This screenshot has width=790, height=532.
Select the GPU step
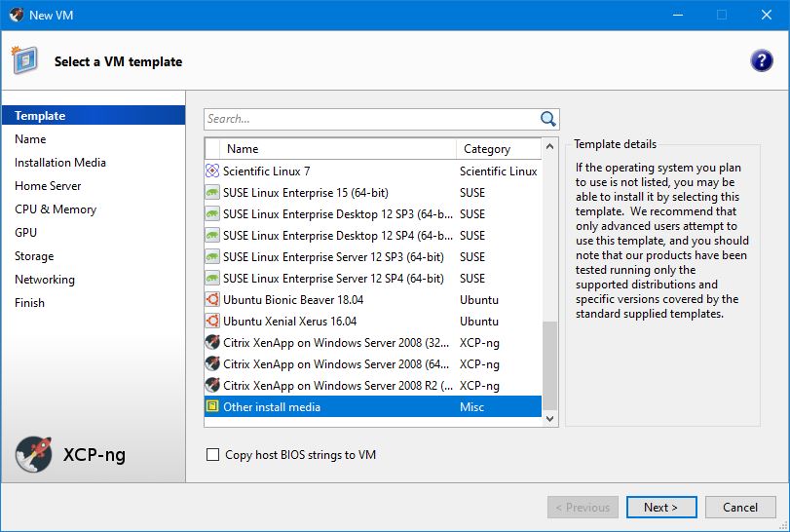pyautogui.click(x=25, y=232)
